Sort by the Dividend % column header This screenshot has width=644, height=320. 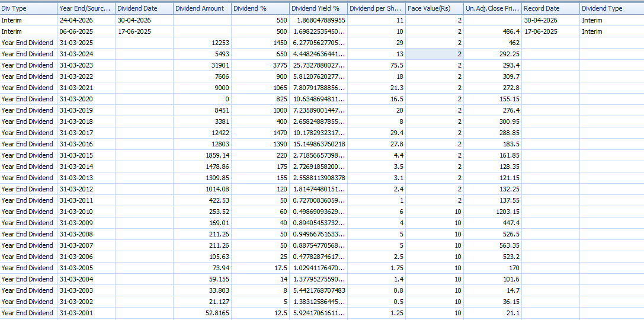tap(260, 8)
